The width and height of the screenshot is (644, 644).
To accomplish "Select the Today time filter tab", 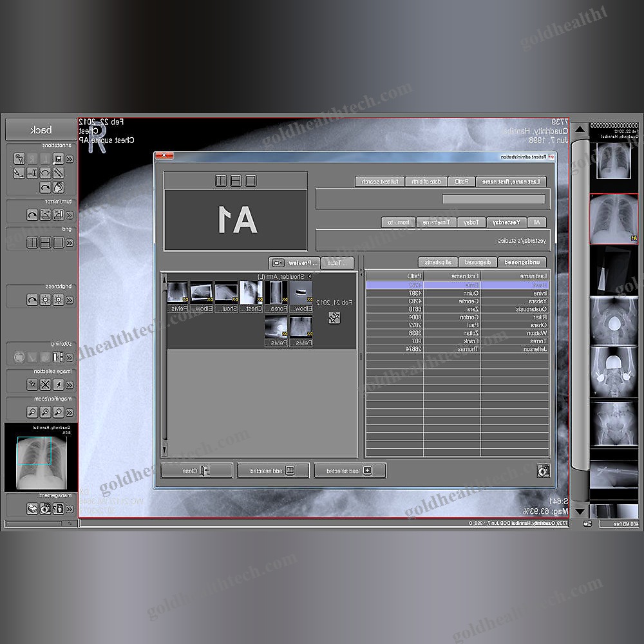I will point(471,222).
